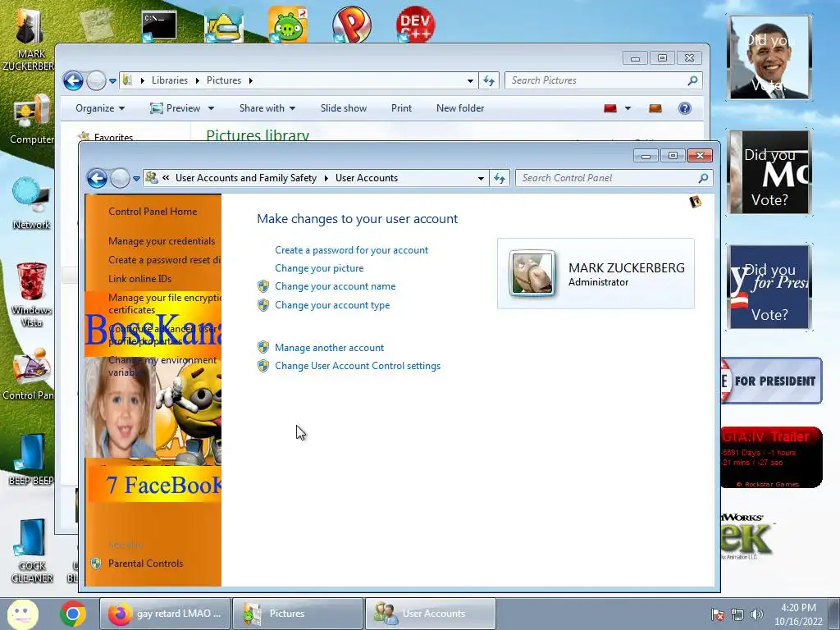Click Print in the Pictures toolbar
Viewport: 840px width, 630px height.
(x=401, y=108)
